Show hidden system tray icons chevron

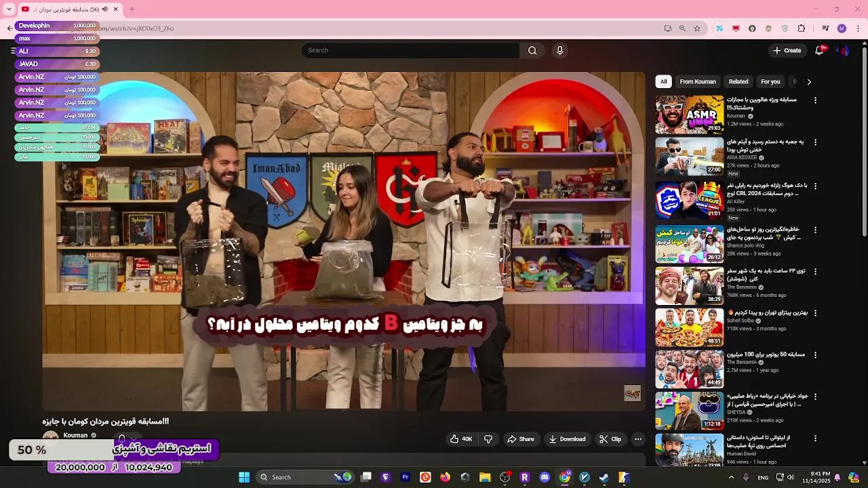[x=731, y=477]
